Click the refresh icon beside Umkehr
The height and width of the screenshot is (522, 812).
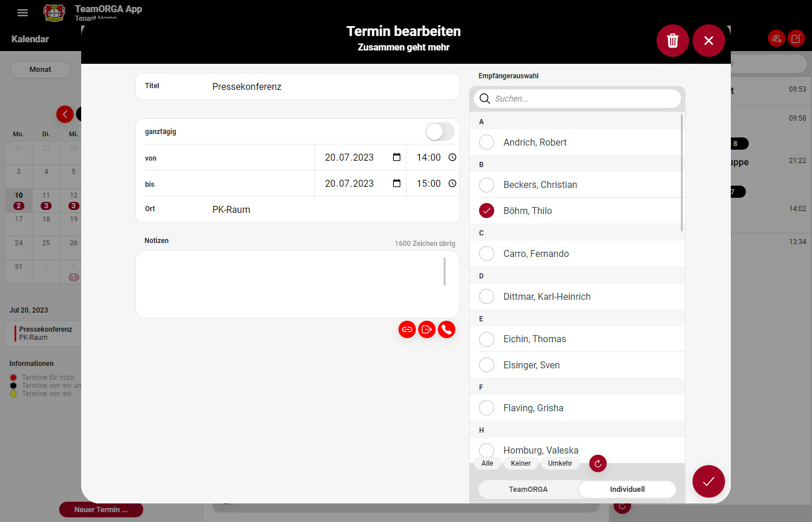pyautogui.click(x=597, y=463)
